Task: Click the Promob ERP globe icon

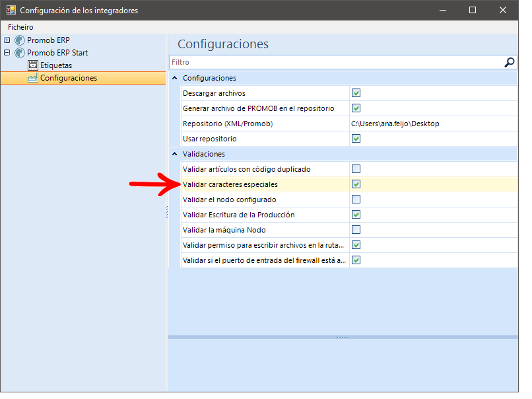Action: click(x=20, y=40)
